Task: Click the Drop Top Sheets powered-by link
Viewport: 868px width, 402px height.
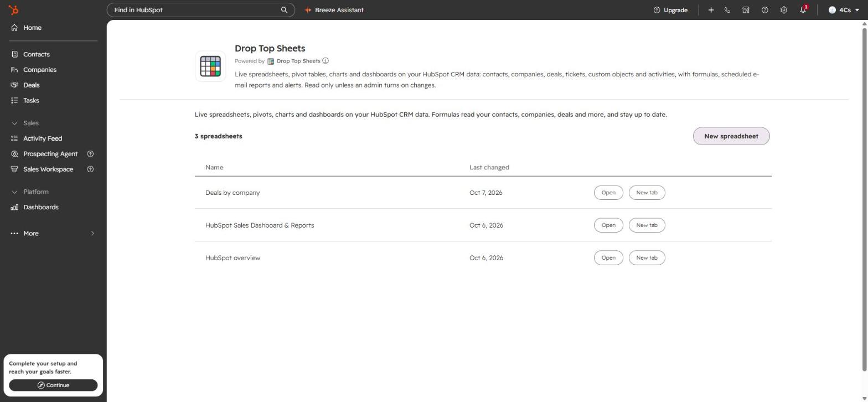Action: point(298,61)
